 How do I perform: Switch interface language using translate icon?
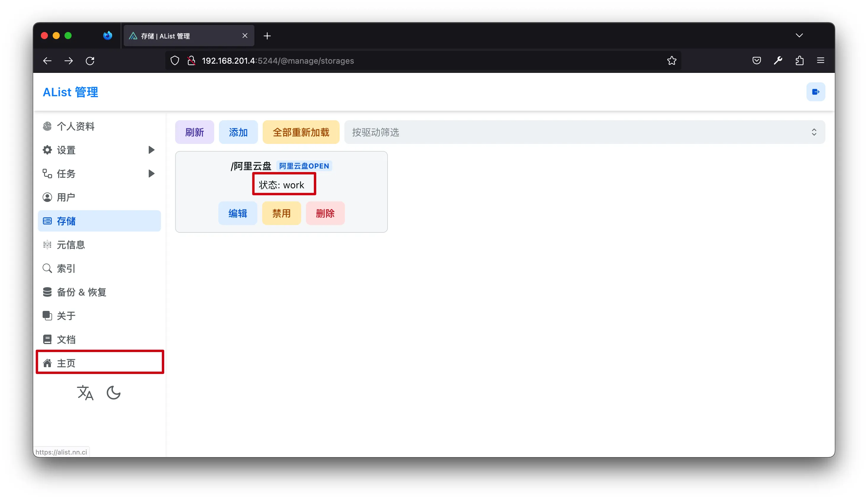85,393
